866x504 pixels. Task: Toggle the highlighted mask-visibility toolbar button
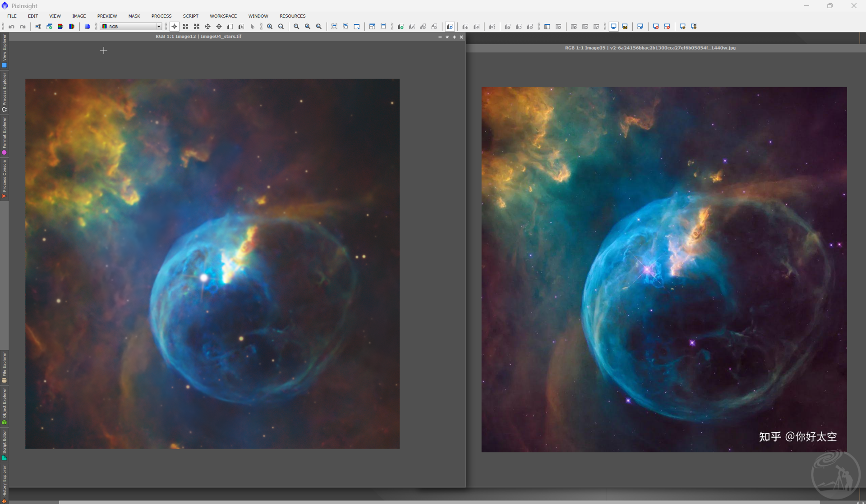(x=450, y=27)
